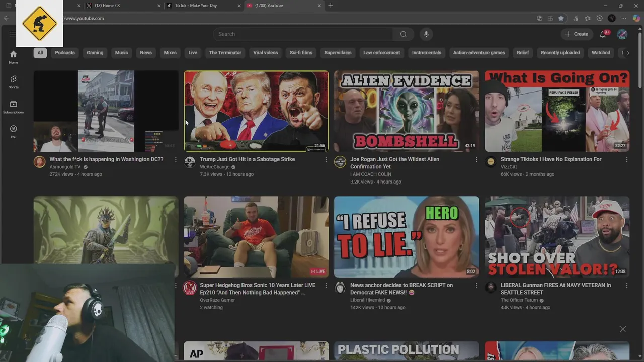Select the Live filter chip
The image size is (644, 362).
click(x=193, y=53)
